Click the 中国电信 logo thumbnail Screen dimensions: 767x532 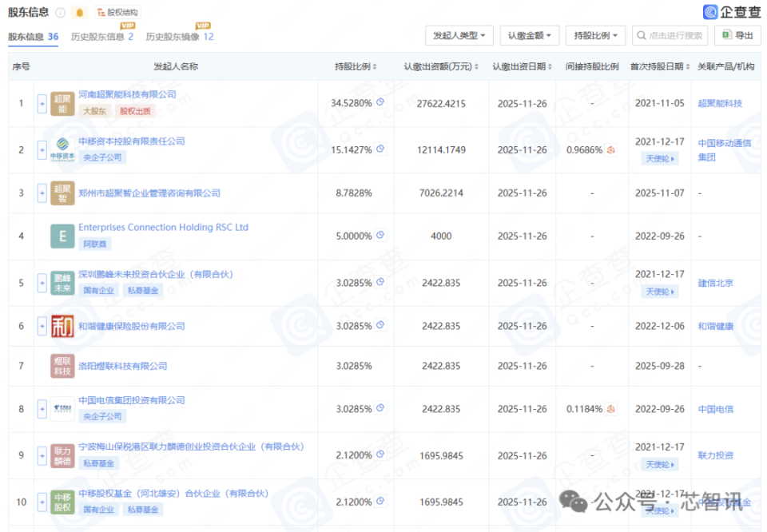[x=62, y=409]
